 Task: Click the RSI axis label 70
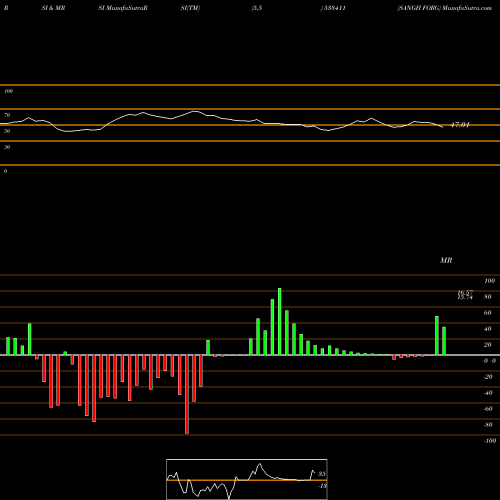(x=7, y=115)
